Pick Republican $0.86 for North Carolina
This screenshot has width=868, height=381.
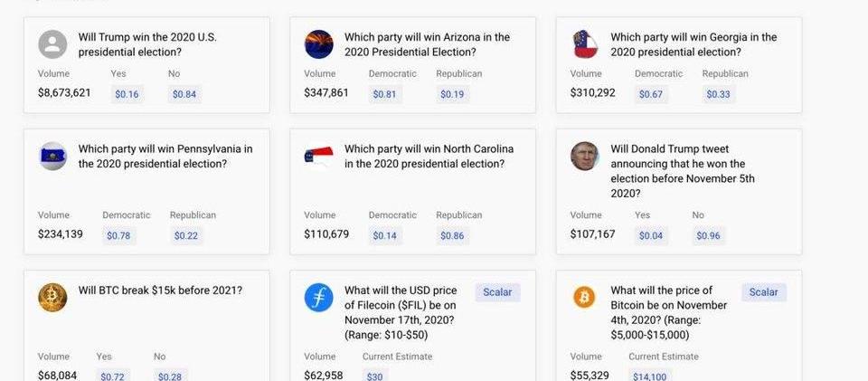(x=452, y=236)
